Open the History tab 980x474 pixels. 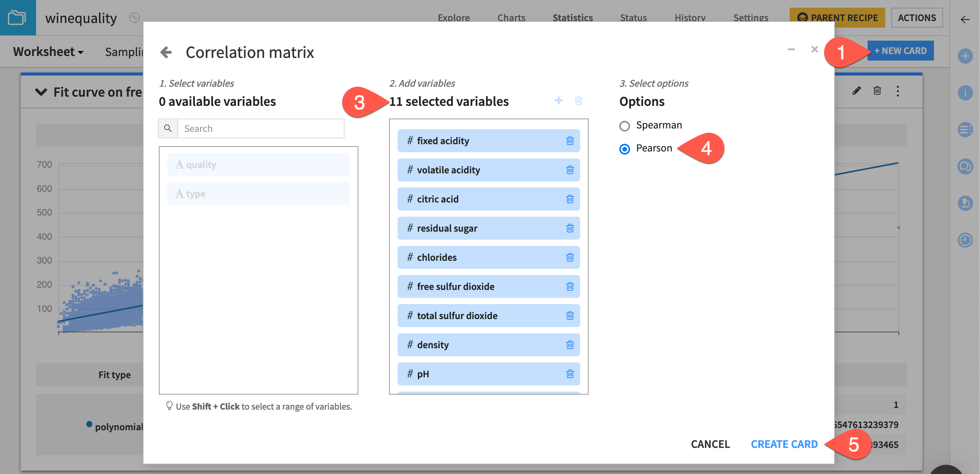[690, 18]
